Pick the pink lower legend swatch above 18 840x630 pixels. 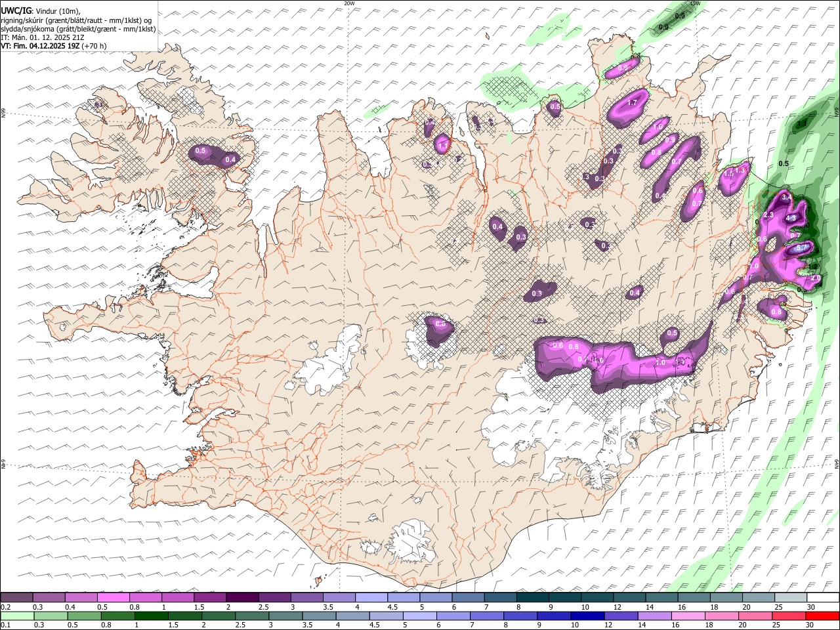click(x=722, y=616)
